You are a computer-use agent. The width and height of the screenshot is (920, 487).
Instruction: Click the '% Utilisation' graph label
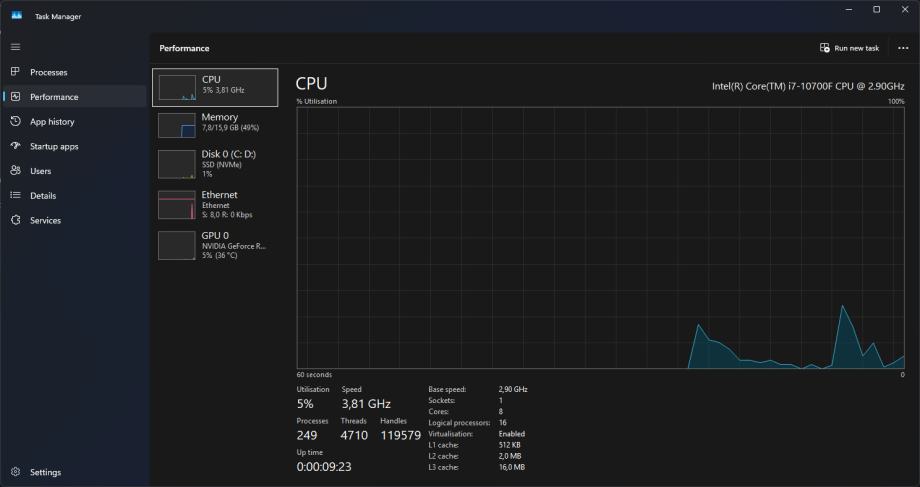[317, 102]
